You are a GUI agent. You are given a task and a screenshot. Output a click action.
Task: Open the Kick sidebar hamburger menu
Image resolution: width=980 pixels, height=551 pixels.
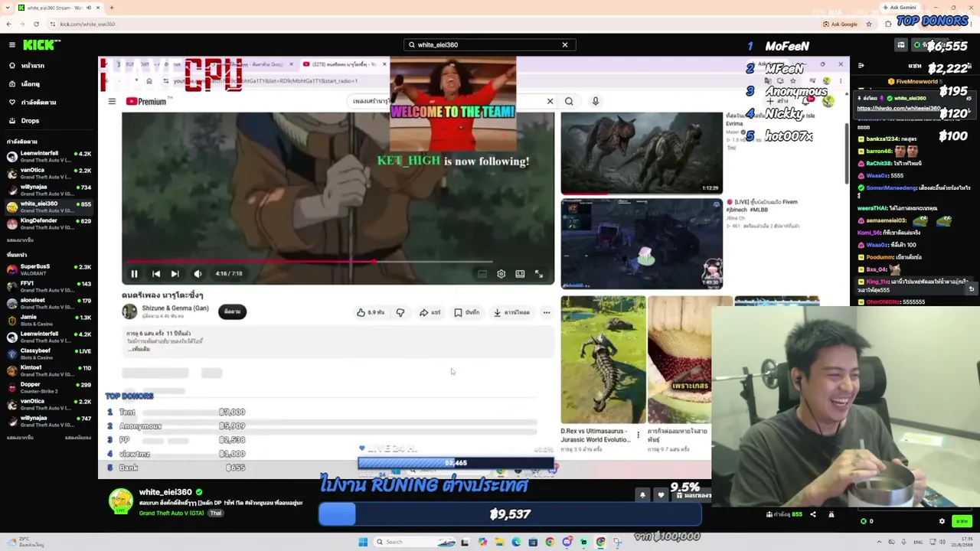[x=12, y=45]
